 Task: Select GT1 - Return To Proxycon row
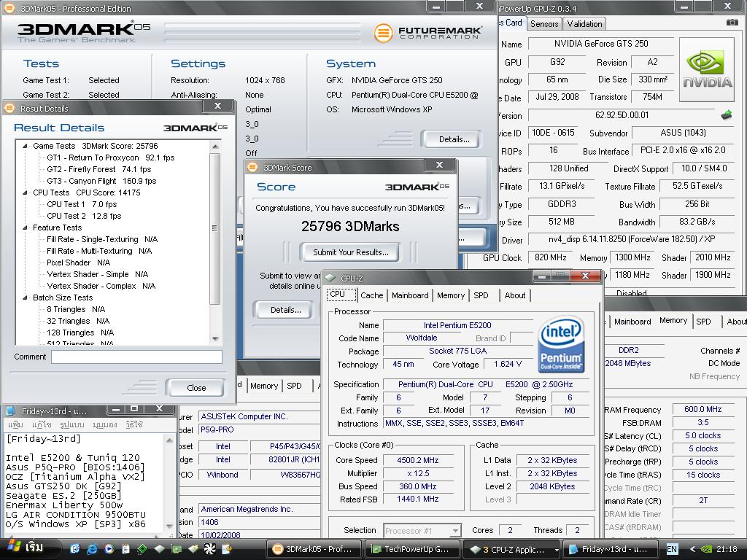[111, 157]
